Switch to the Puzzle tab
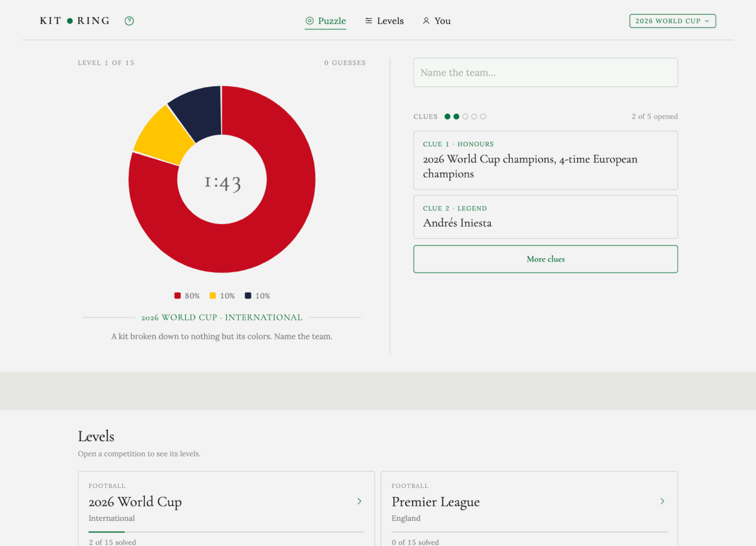756x546 pixels. point(326,21)
